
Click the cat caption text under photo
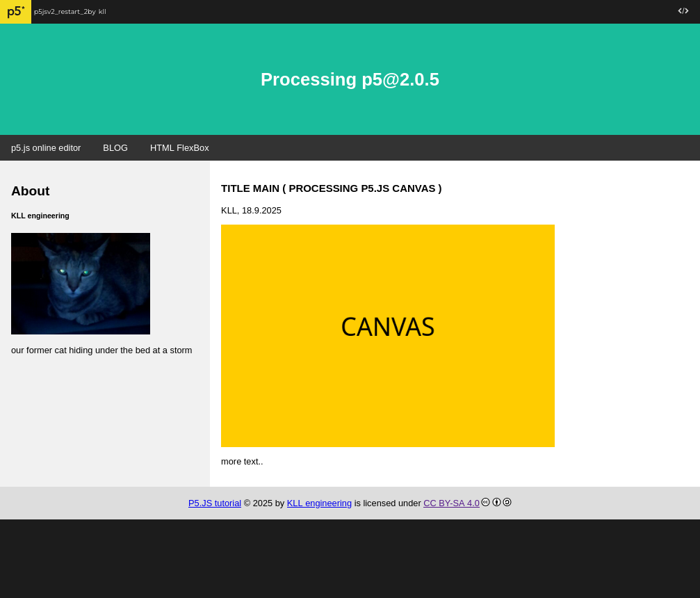click(101, 350)
